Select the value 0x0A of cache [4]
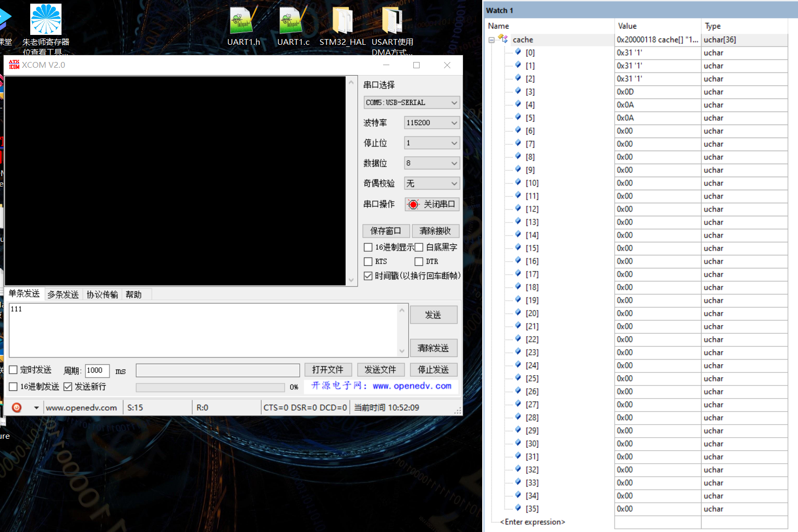 click(625, 105)
